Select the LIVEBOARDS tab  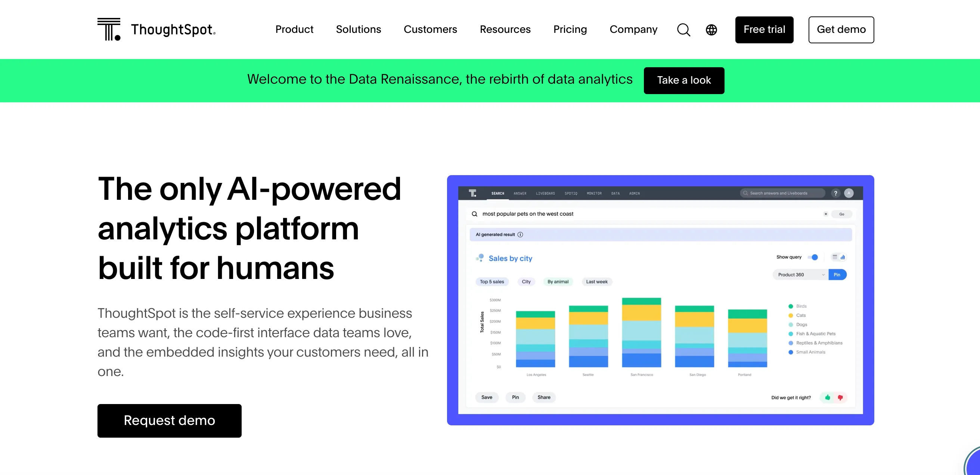(545, 193)
